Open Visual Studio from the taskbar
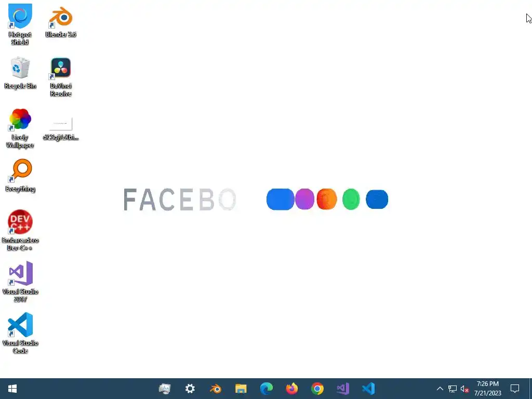 [x=343, y=389]
